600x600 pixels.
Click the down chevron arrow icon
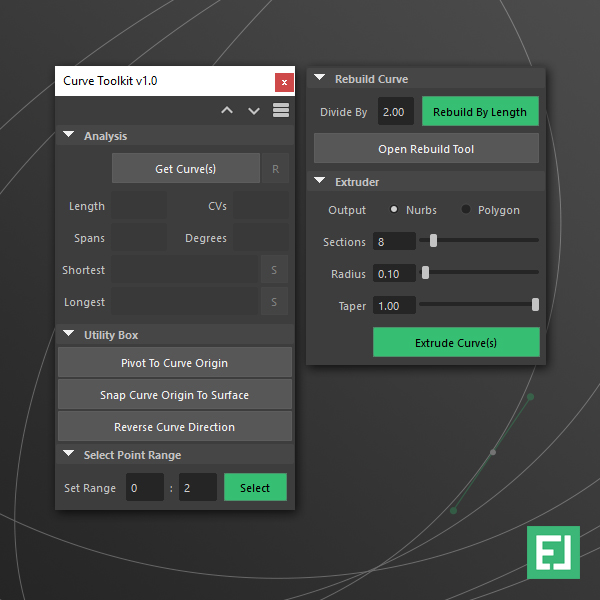tap(254, 111)
